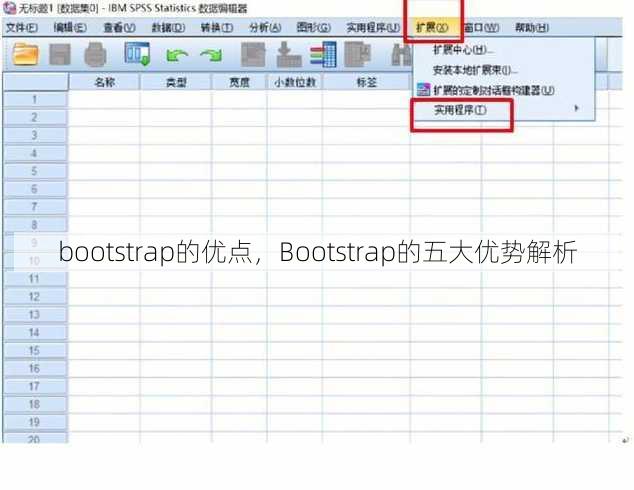Image resolution: width=634 pixels, height=490 pixels.
Task: Select row header 14
Action: (x=35, y=332)
